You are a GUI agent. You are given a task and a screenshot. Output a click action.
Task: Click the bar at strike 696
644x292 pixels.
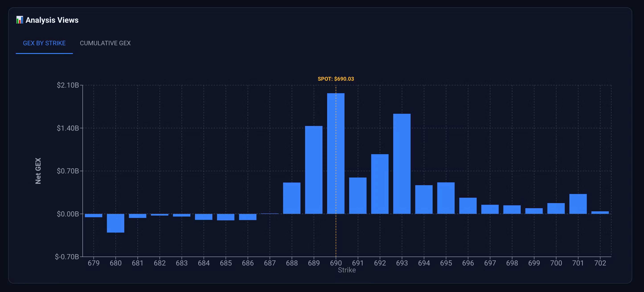point(468,206)
